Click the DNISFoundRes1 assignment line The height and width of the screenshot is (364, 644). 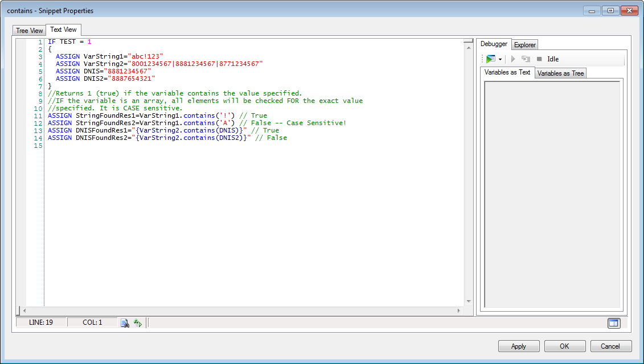click(163, 130)
